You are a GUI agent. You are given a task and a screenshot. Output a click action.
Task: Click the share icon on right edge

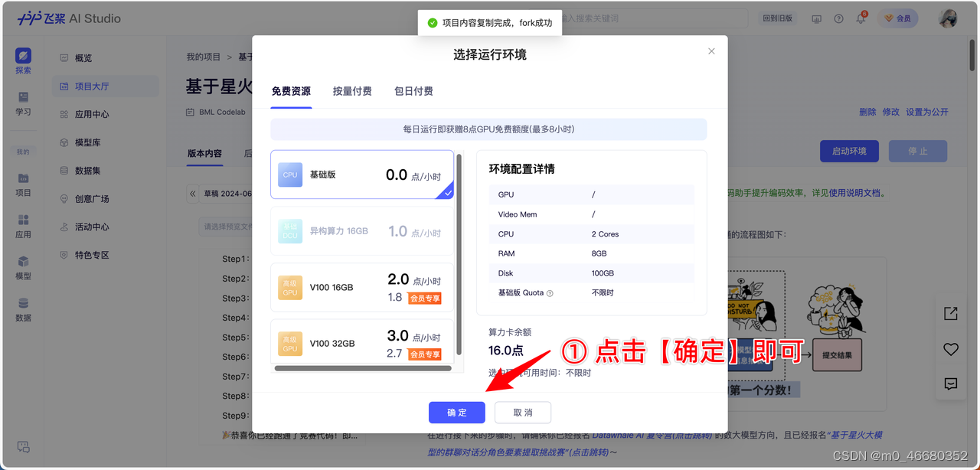(x=950, y=313)
